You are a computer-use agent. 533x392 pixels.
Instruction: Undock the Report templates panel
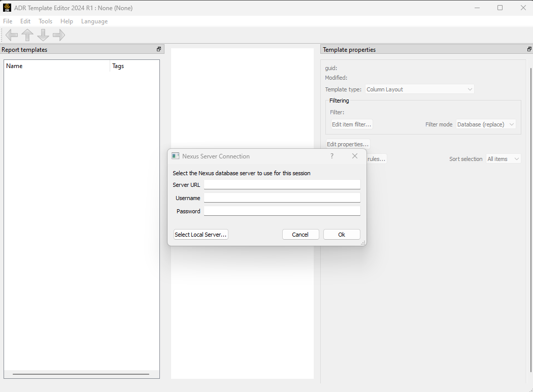pos(159,49)
